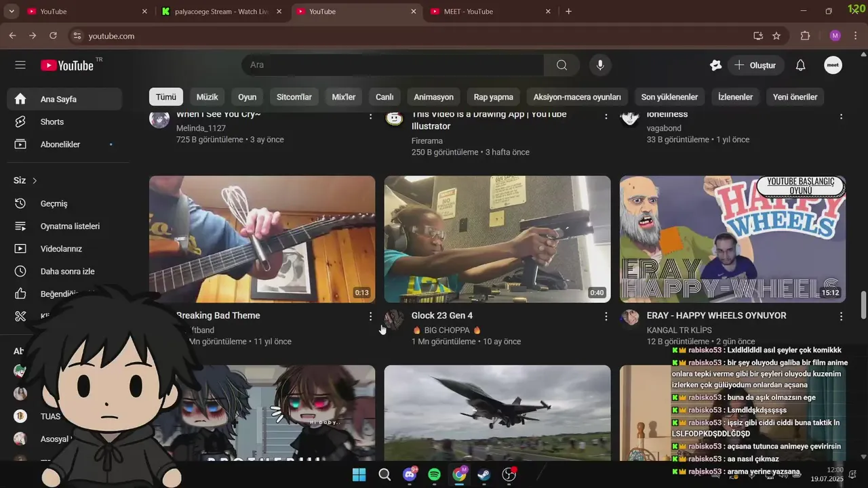Open the meet account avatar menu
Image resolution: width=868 pixels, height=488 pixels.
click(833, 65)
